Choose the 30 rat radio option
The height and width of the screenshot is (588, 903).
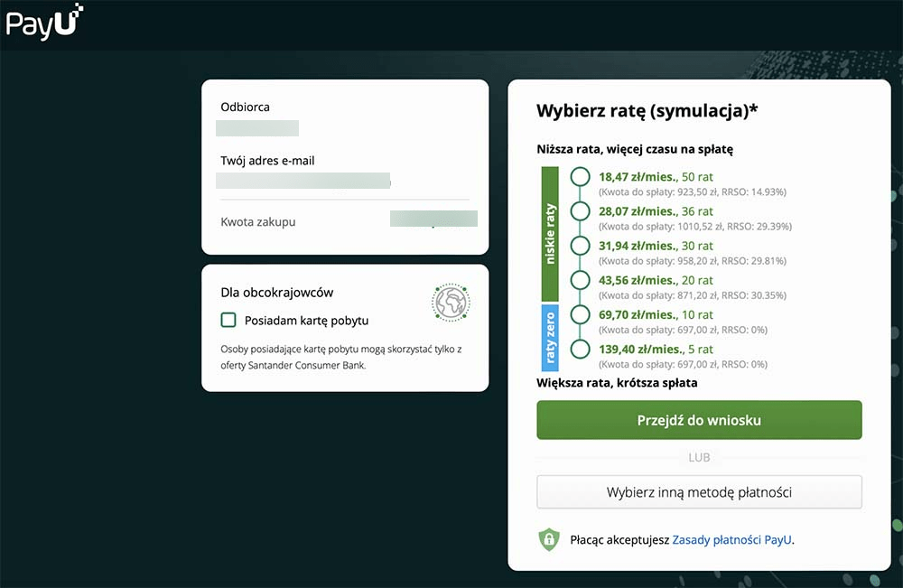coord(581,246)
